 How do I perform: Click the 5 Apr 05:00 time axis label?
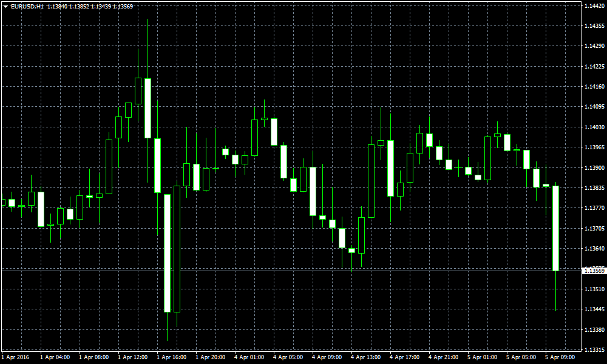521,357
